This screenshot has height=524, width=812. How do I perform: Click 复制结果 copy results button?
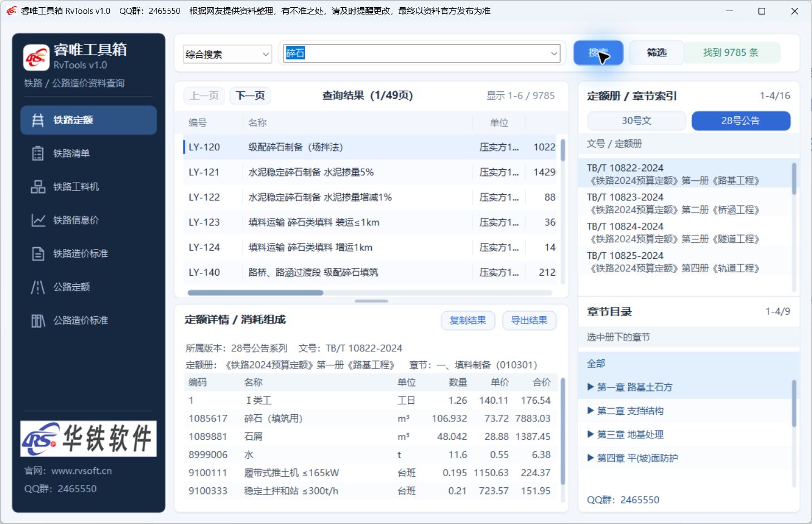click(x=468, y=320)
